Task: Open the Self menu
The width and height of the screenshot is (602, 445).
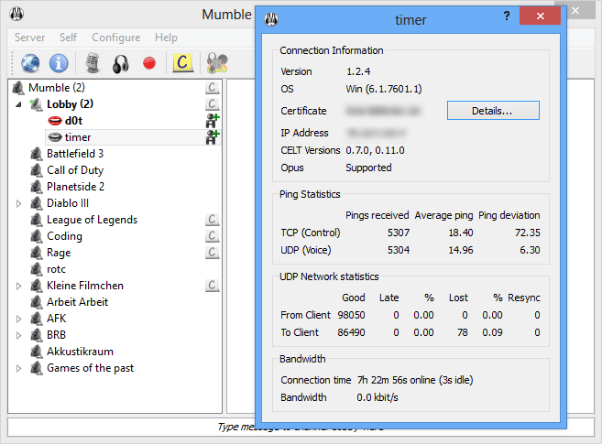Action: click(x=68, y=37)
